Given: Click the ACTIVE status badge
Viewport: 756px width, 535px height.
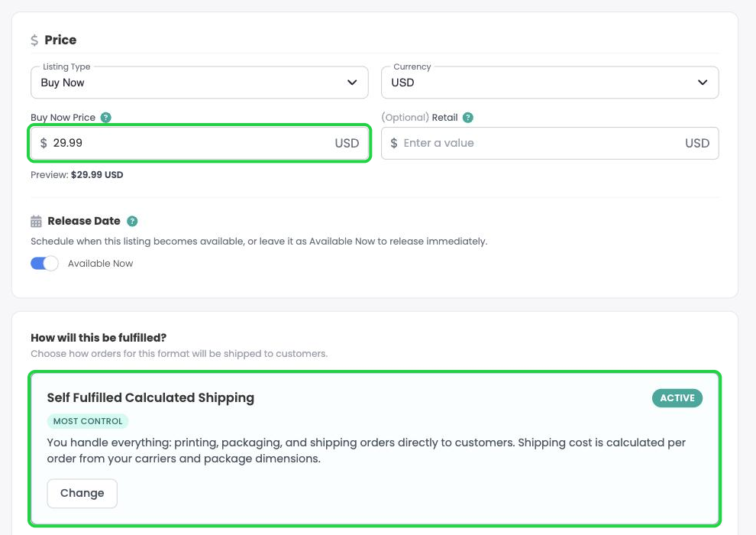Looking at the screenshot, I should [677, 398].
